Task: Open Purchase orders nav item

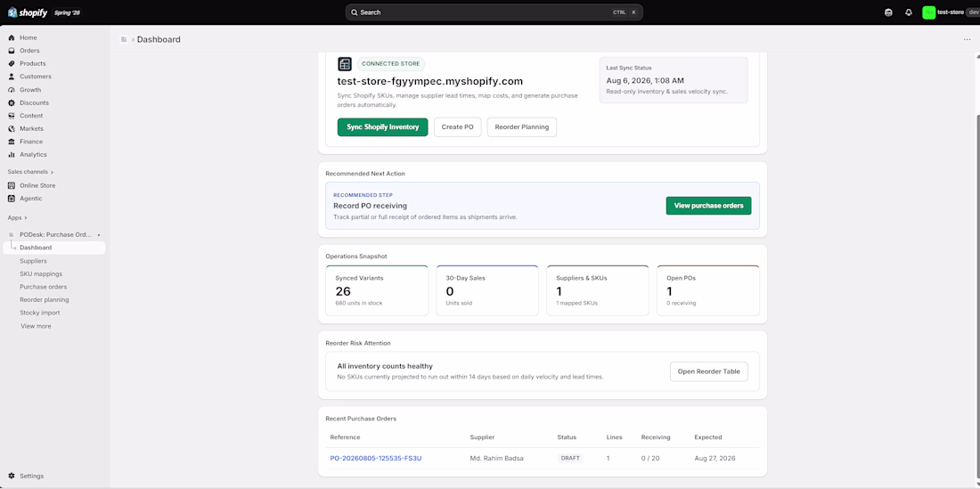Action: (x=43, y=288)
